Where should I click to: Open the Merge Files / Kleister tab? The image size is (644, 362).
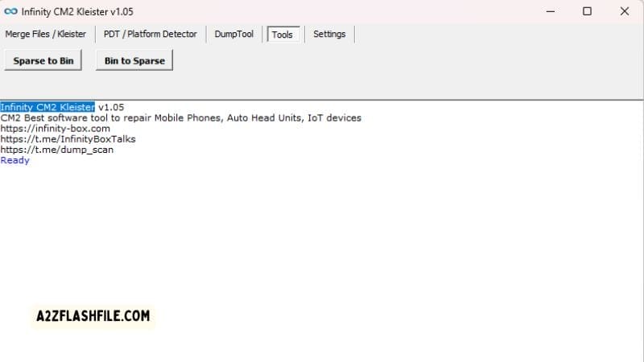pyautogui.click(x=46, y=34)
